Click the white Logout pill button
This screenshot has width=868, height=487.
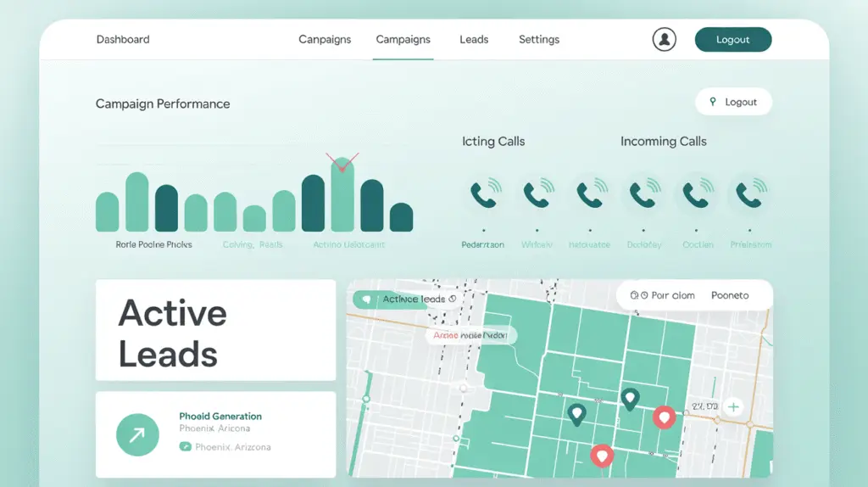(x=733, y=102)
